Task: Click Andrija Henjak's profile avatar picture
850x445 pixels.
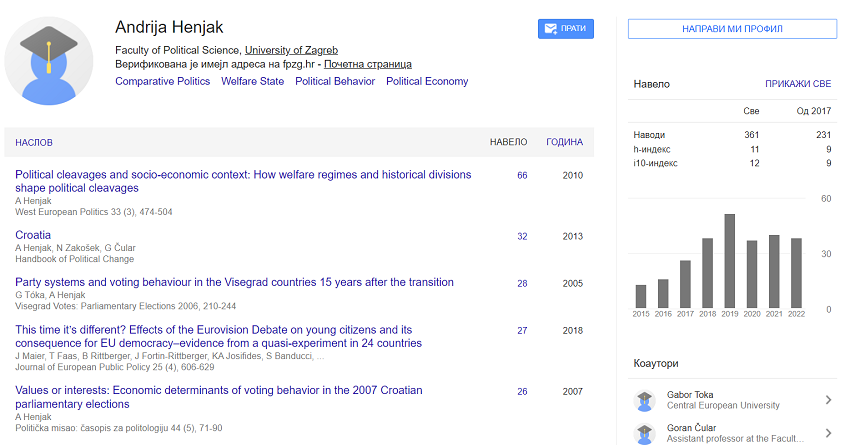Action: [x=49, y=62]
